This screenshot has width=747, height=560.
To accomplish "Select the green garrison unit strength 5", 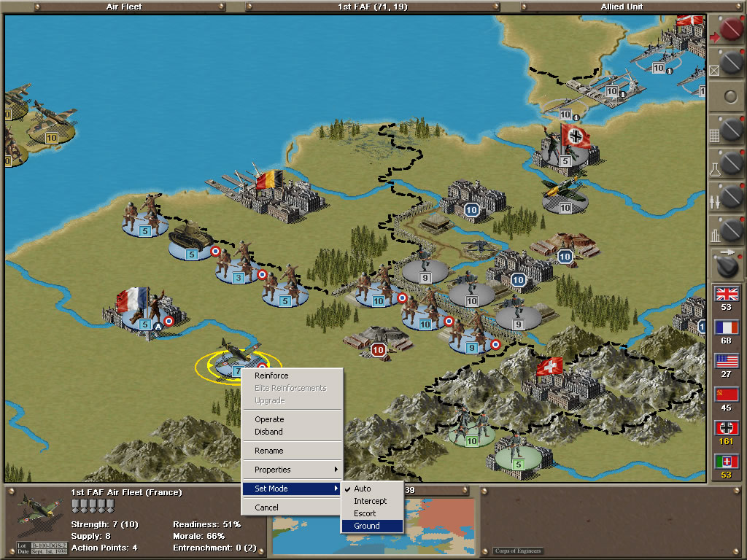I will (x=517, y=455).
